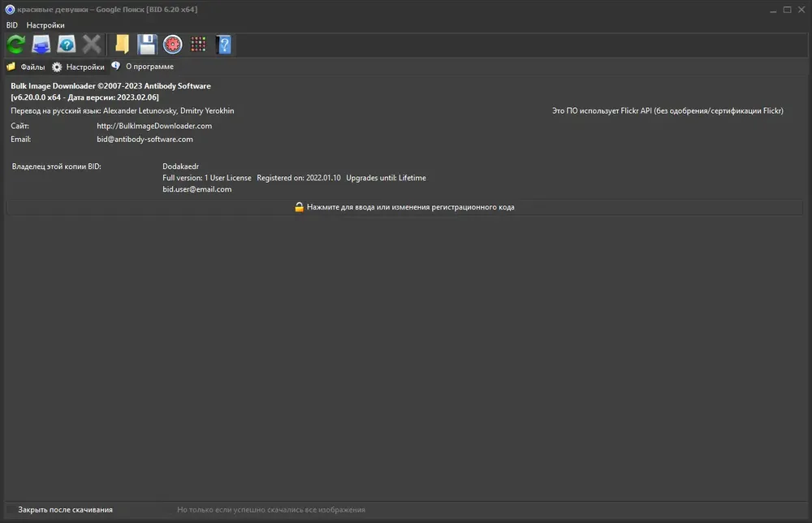Image resolution: width=812 pixels, height=523 pixels.
Task: Maximize the BID window
Action: [787, 9]
